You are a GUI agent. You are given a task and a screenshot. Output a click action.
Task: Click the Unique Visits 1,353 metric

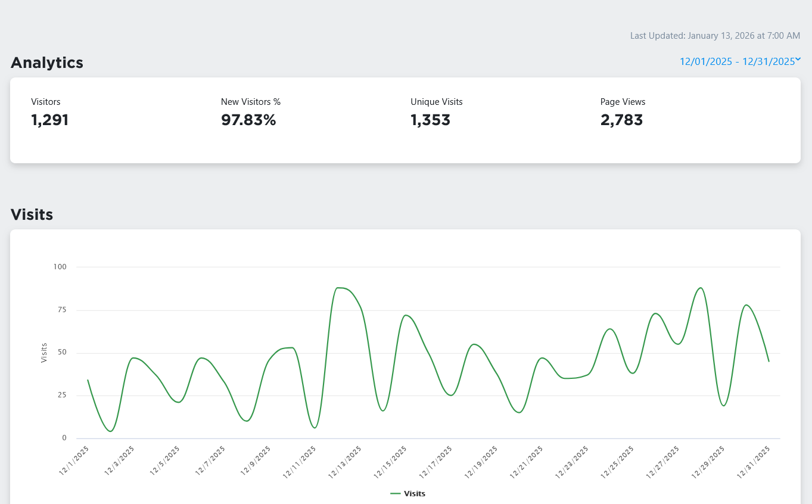click(430, 120)
